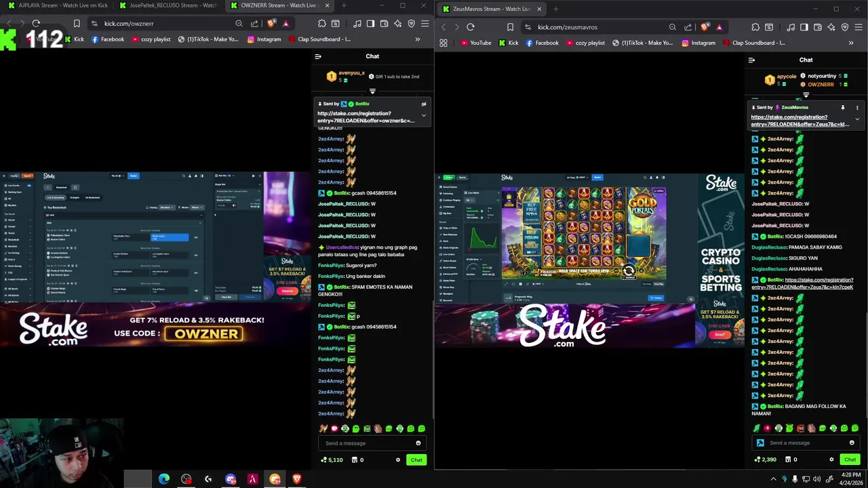Screen dimensions: 868x488
Task: Open a new tab in the left browser window
Action: coord(344,5)
